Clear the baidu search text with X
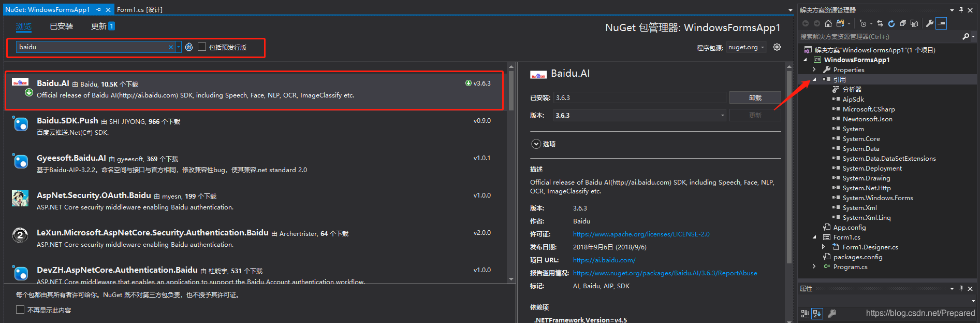 (x=171, y=47)
